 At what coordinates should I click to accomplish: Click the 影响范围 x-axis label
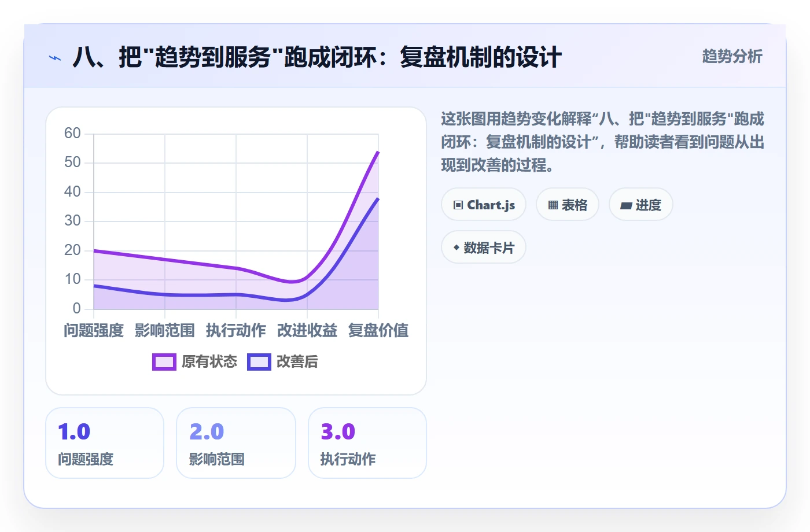coord(165,331)
